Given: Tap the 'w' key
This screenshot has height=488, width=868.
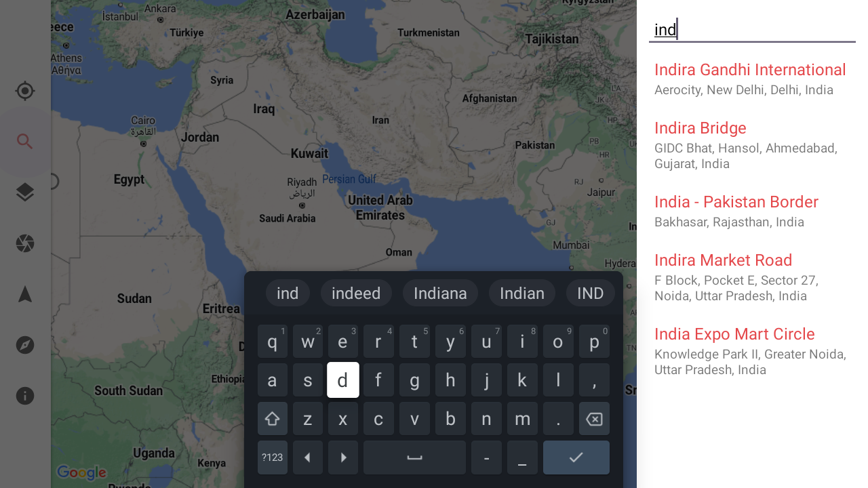Looking at the screenshot, I should coord(308,342).
